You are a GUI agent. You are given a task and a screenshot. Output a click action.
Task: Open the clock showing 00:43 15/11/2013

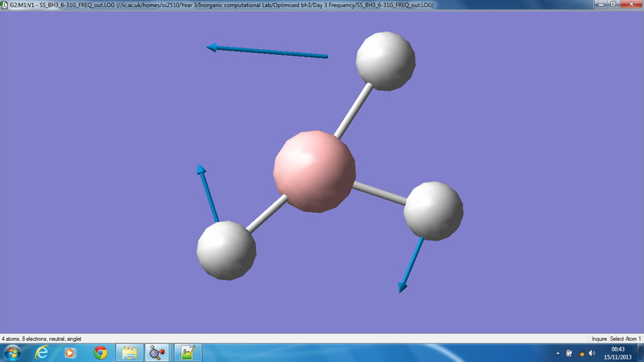click(x=618, y=353)
